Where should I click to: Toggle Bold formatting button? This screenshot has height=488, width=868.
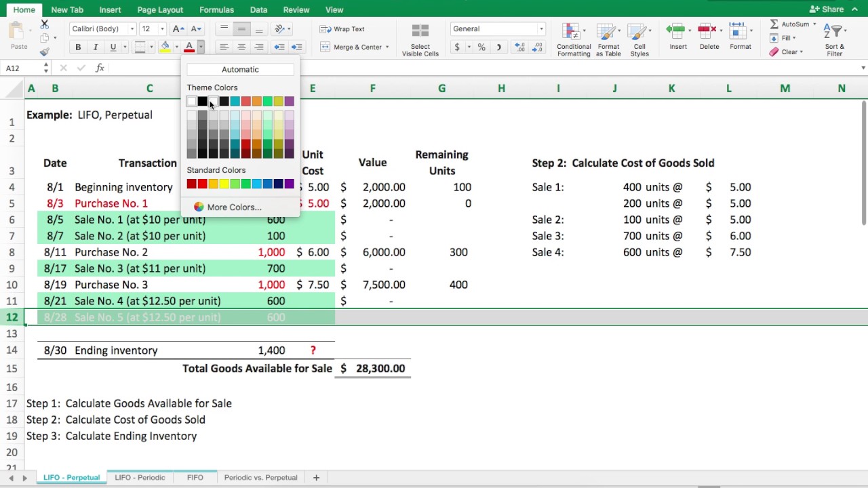click(x=78, y=47)
